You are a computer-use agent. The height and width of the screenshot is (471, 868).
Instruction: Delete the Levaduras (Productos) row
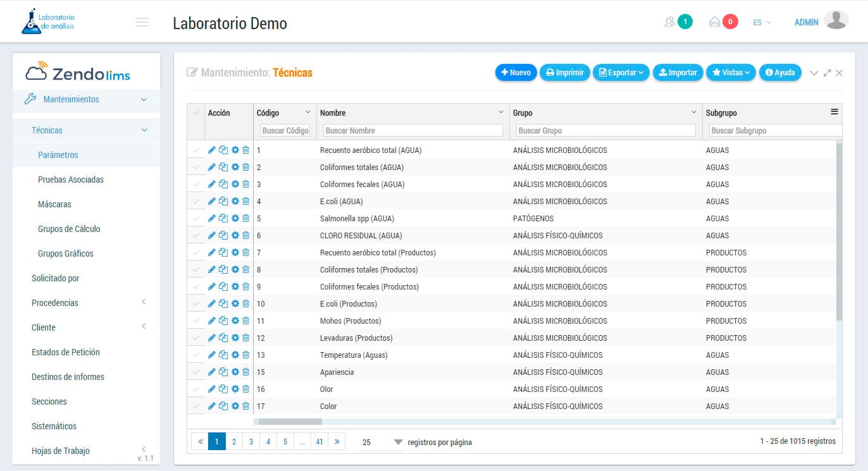tap(246, 338)
